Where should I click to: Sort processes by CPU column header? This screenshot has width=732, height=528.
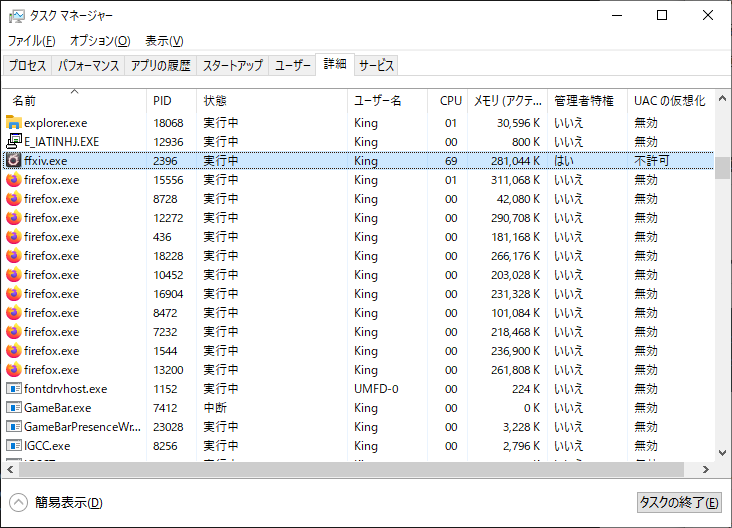[451, 101]
